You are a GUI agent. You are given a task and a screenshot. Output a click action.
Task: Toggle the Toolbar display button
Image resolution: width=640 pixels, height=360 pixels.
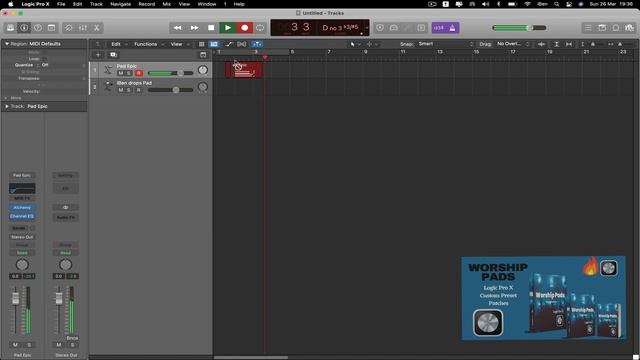tap(51, 28)
